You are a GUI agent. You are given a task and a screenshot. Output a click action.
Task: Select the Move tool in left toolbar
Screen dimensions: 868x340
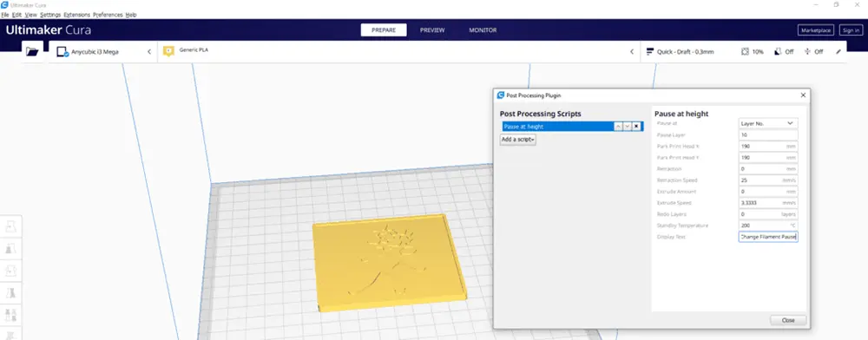(x=11, y=226)
